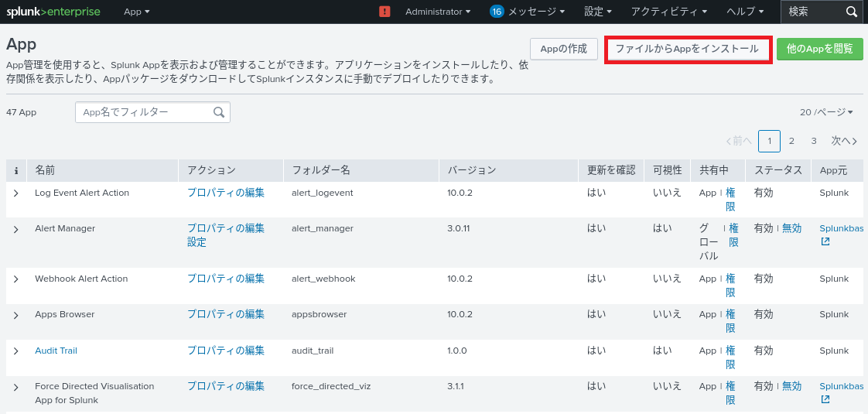The image size is (868, 414).
Task: Click the Splunk Enterprise logo
Action: click(x=53, y=12)
